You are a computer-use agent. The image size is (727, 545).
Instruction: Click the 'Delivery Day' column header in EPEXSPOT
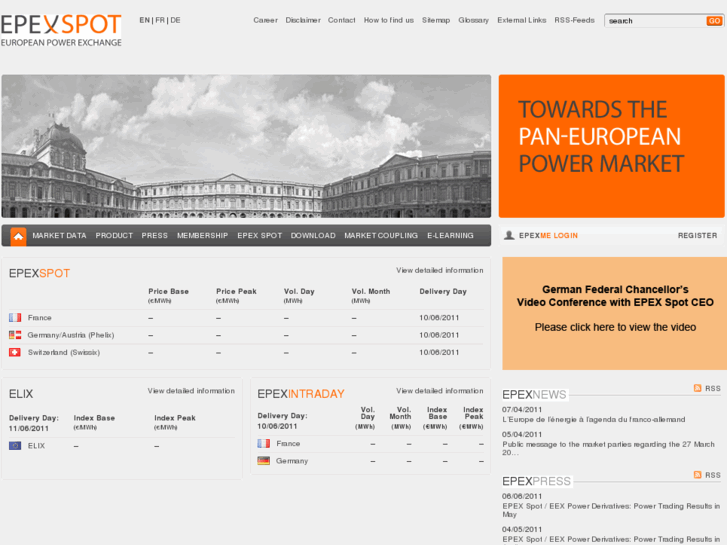coord(443,291)
